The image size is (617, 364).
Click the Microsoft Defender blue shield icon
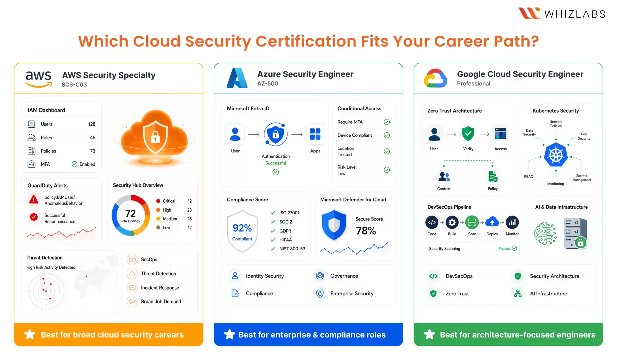(x=334, y=225)
